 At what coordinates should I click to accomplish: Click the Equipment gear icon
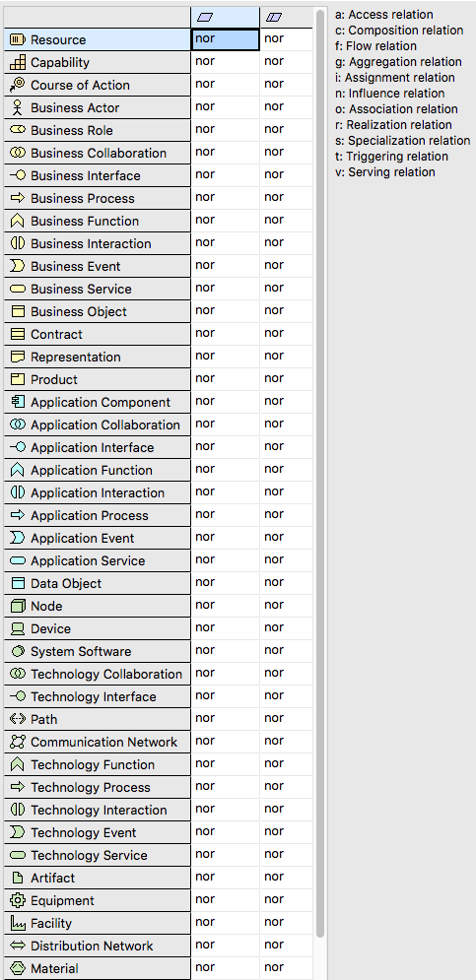point(18,900)
